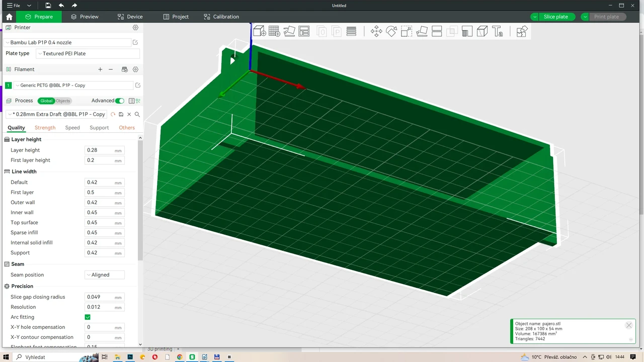Switch process scope to Global

pyautogui.click(x=46, y=101)
